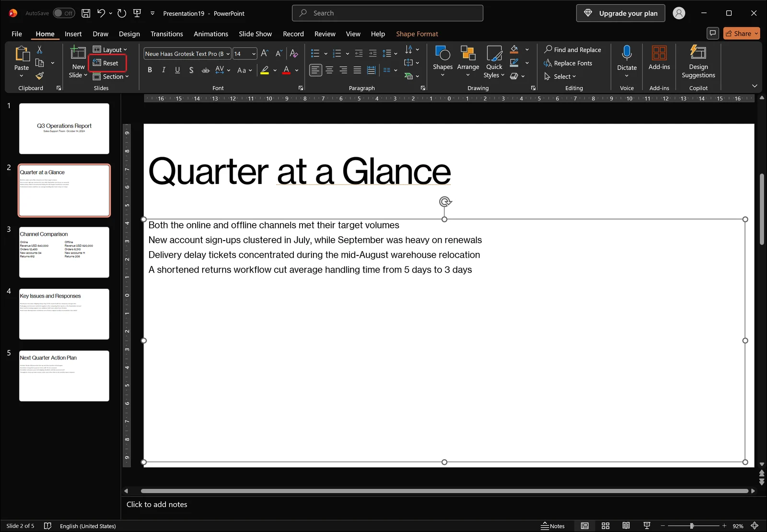Image resolution: width=767 pixels, height=532 pixels.
Task: Click Replace Fonts
Action: [568, 63]
